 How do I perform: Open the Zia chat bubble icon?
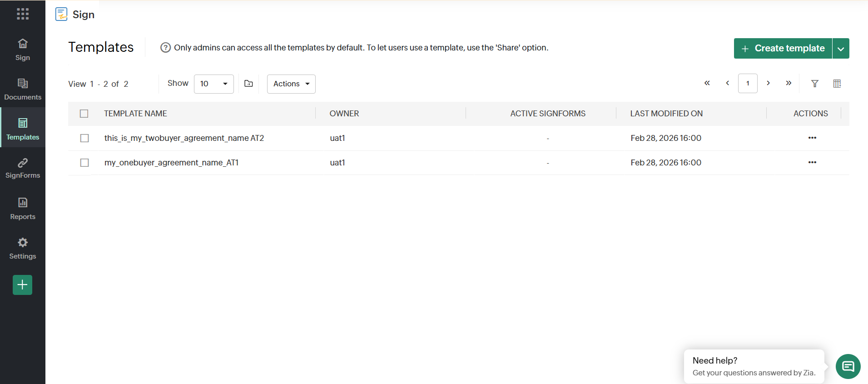pyautogui.click(x=848, y=366)
